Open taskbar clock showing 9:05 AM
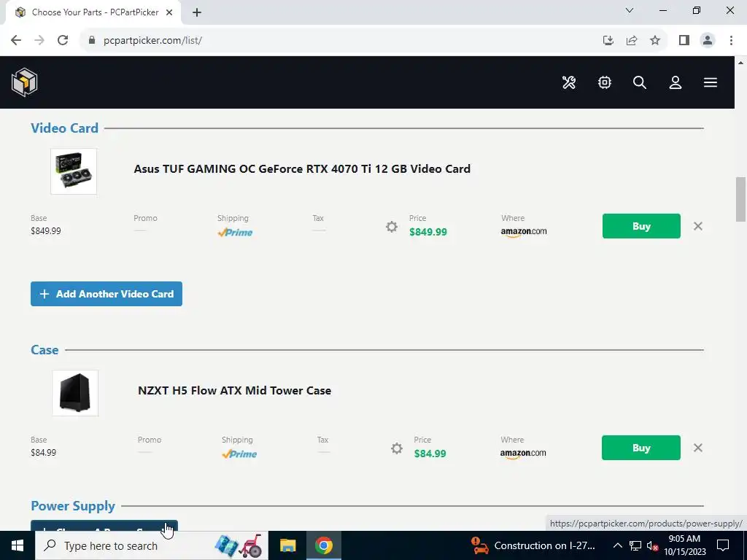Screen dimensions: 747x560 point(684,545)
